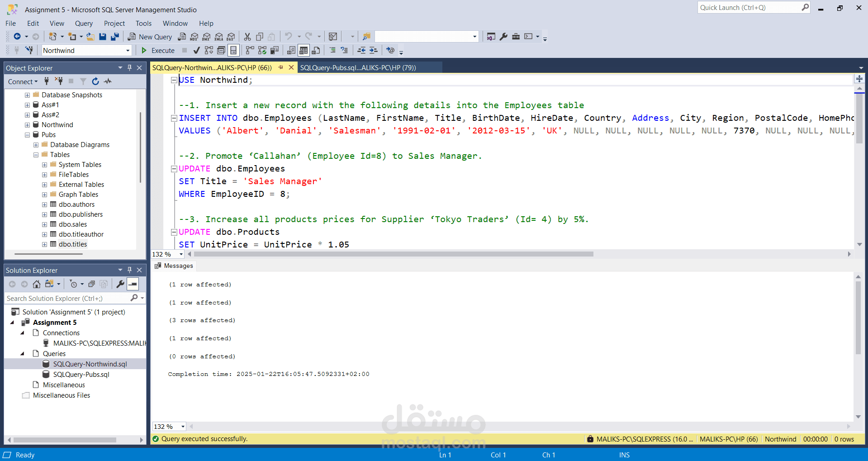868x461 pixels.
Task: Collapse the UPDATE dbo.Employees code block
Action: coord(174,169)
